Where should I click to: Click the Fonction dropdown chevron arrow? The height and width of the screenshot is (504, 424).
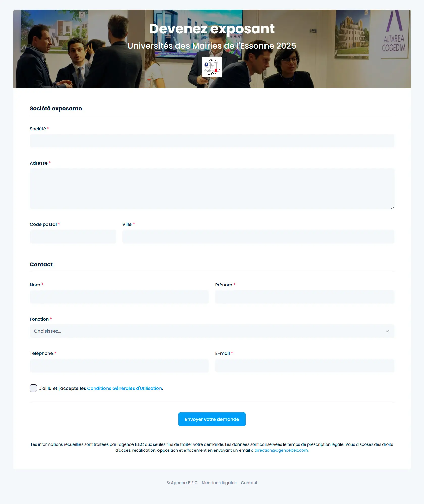387,331
